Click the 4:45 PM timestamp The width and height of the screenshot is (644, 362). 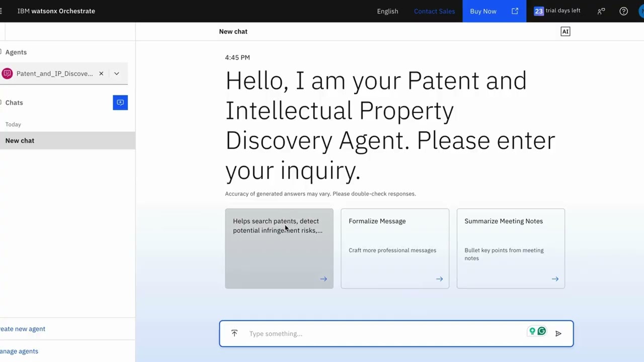237,57
